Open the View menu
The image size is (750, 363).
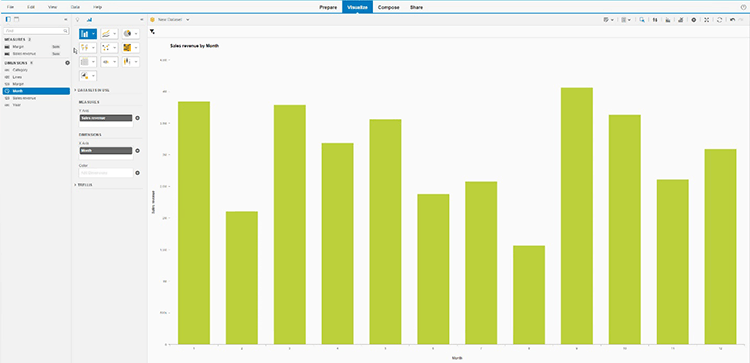click(53, 7)
